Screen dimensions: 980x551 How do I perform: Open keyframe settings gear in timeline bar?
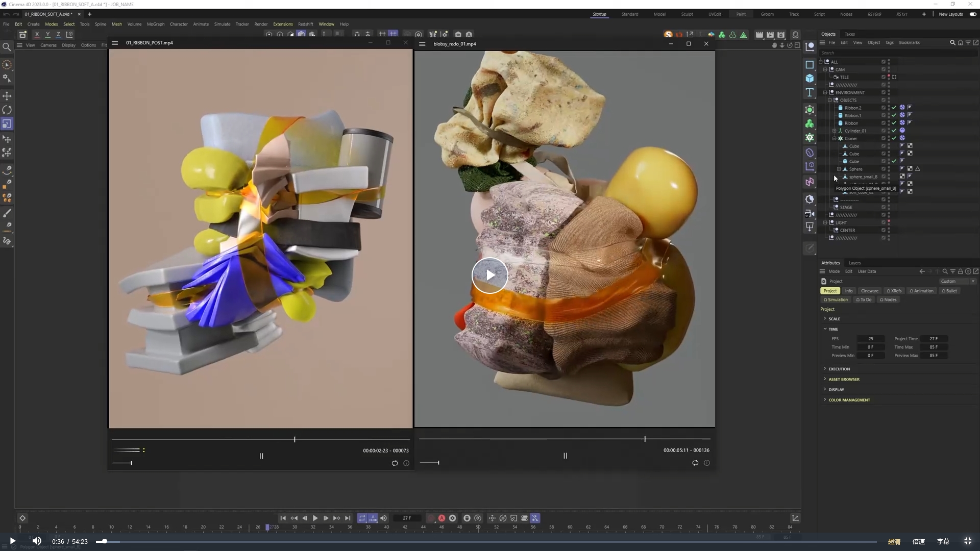pyautogui.click(x=452, y=518)
